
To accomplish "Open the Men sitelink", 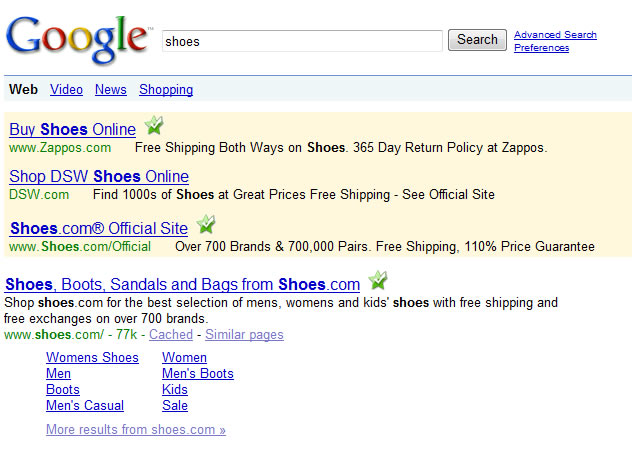I will pyautogui.click(x=58, y=374).
